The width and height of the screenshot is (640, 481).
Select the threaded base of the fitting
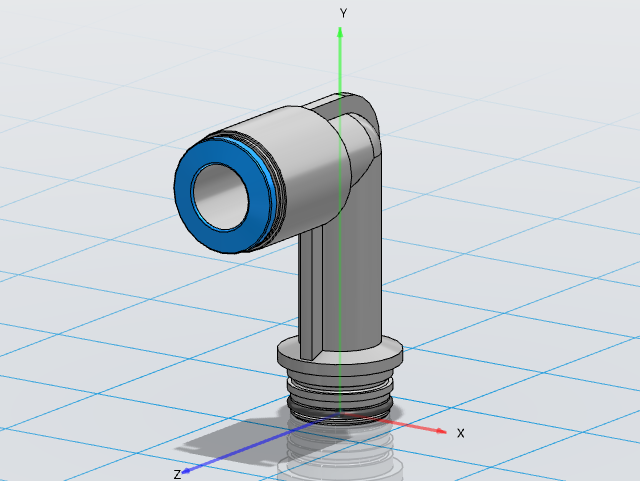[x=340, y=398]
